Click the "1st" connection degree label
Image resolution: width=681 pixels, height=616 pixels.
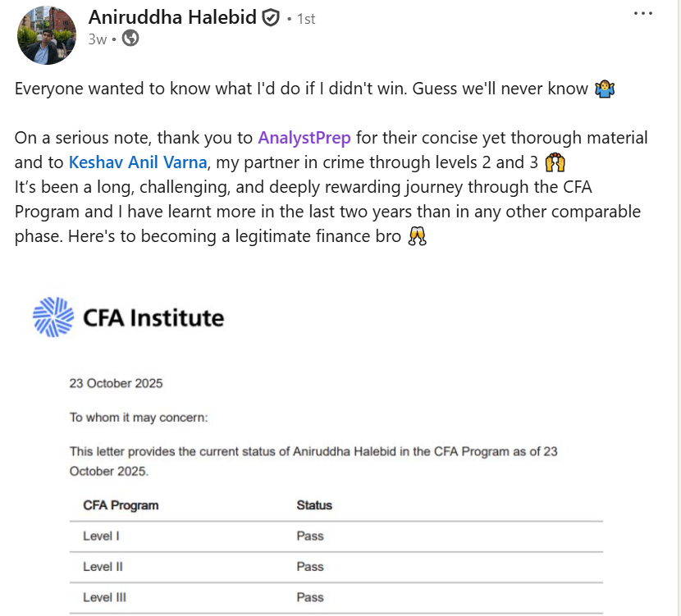point(305,19)
